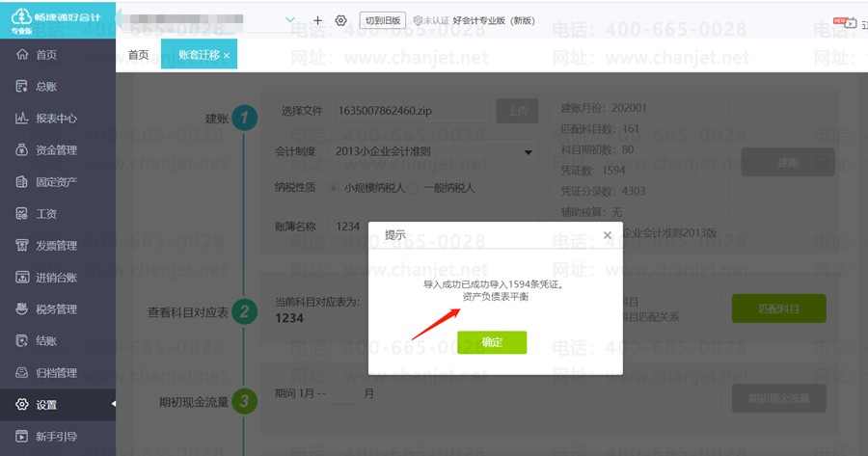Click 确定 in the dialog

pos(492,342)
